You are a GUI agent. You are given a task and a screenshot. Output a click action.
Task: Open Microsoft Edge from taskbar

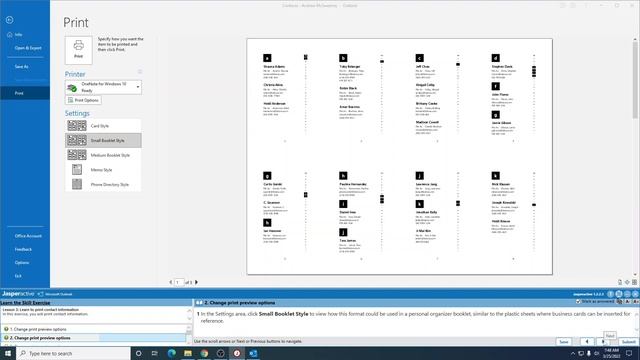coord(171,353)
